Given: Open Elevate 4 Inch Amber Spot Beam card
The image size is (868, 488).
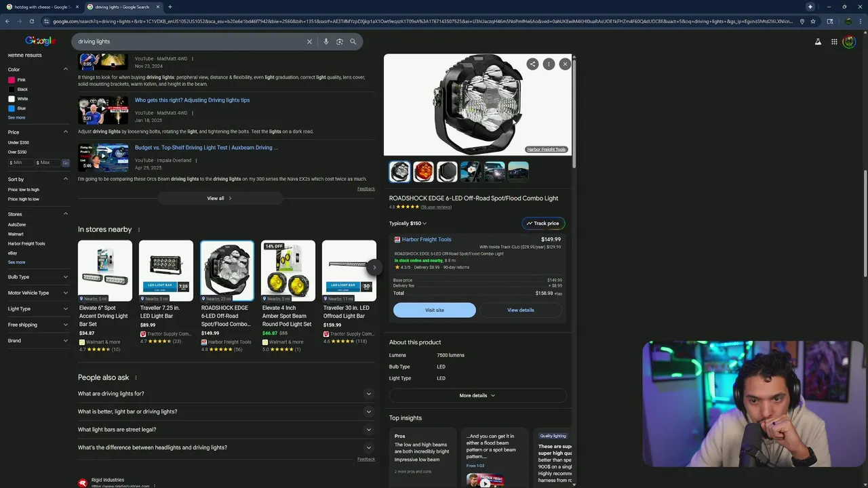Looking at the screenshot, I should (288, 297).
